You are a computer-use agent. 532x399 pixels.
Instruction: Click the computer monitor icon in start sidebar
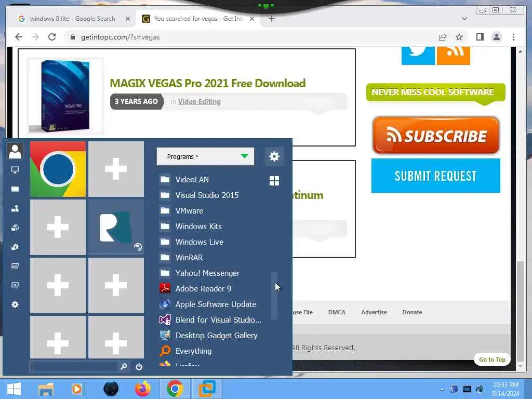click(x=15, y=170)
